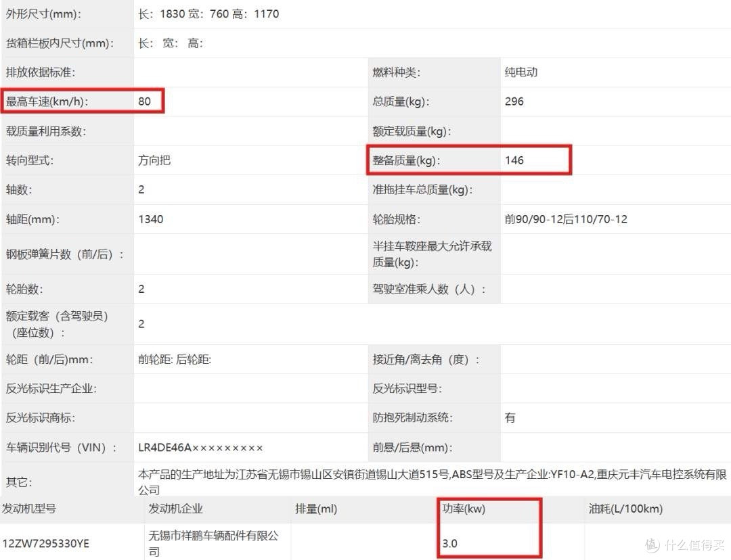Viewport: 731px width, 560px height.
Task: Click the 轮距(前/后)mm label
Action: click(49, 360)
